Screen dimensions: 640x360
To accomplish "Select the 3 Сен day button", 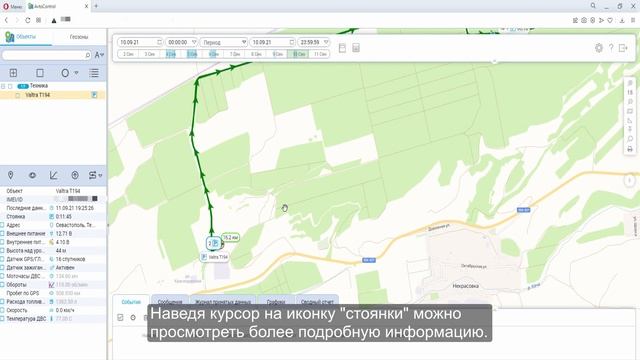I will coord(149,54).
